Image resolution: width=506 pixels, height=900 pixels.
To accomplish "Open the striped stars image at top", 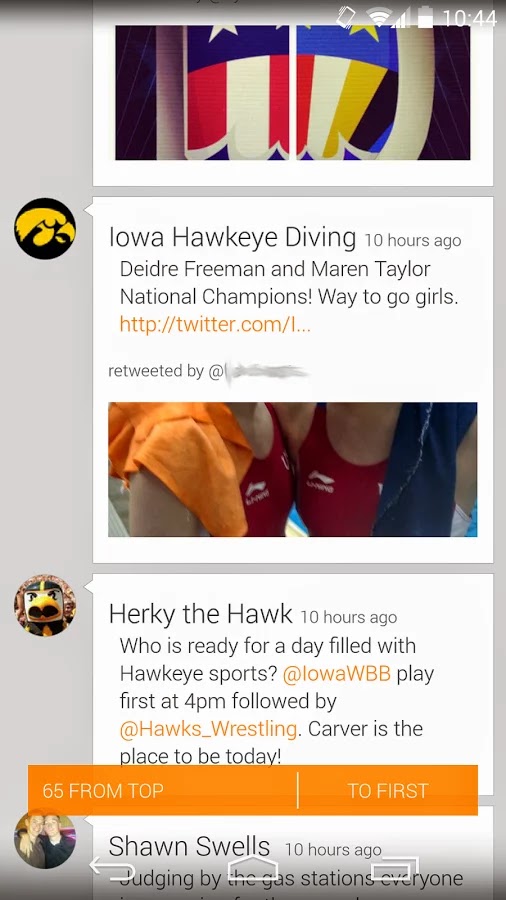I will tap(293, 92).
